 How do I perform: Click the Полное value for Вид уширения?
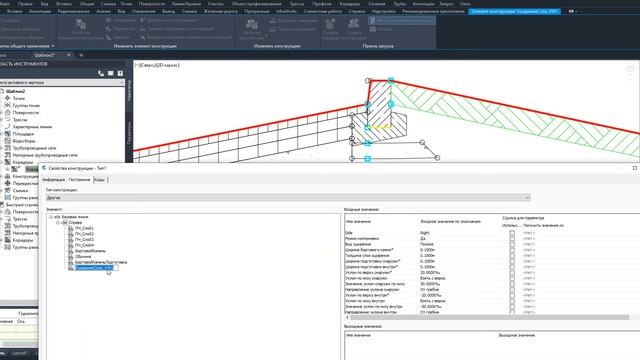[427, 244]
